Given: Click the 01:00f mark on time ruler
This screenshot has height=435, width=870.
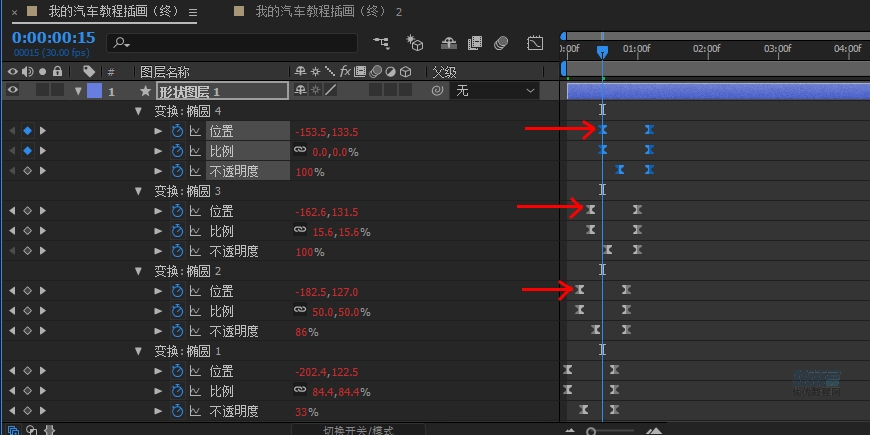Looking at the screenshot, I should point(636,49).
